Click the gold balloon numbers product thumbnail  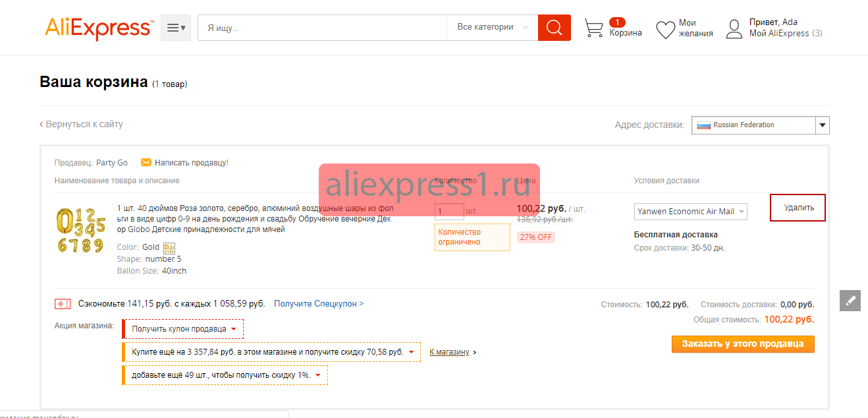coord(81,230)
